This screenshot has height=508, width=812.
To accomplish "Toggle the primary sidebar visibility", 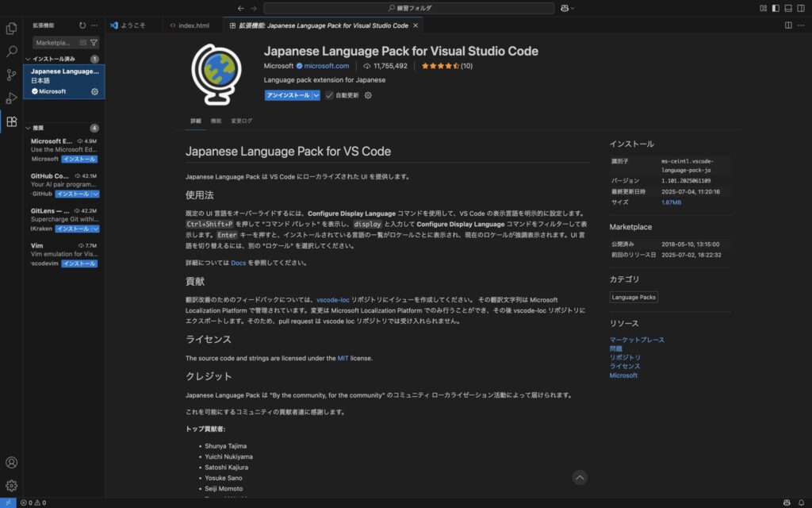I will click(776, 8).
